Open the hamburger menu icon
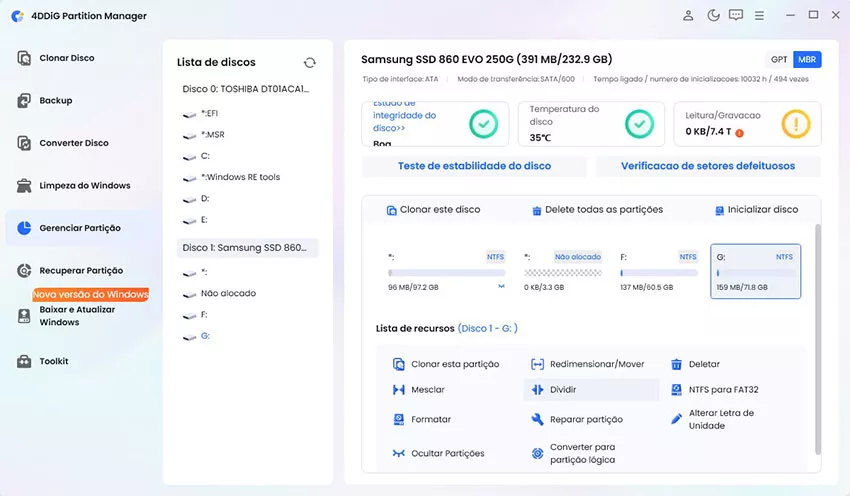This screenshot has width=850, height=496. pos(759,16)
